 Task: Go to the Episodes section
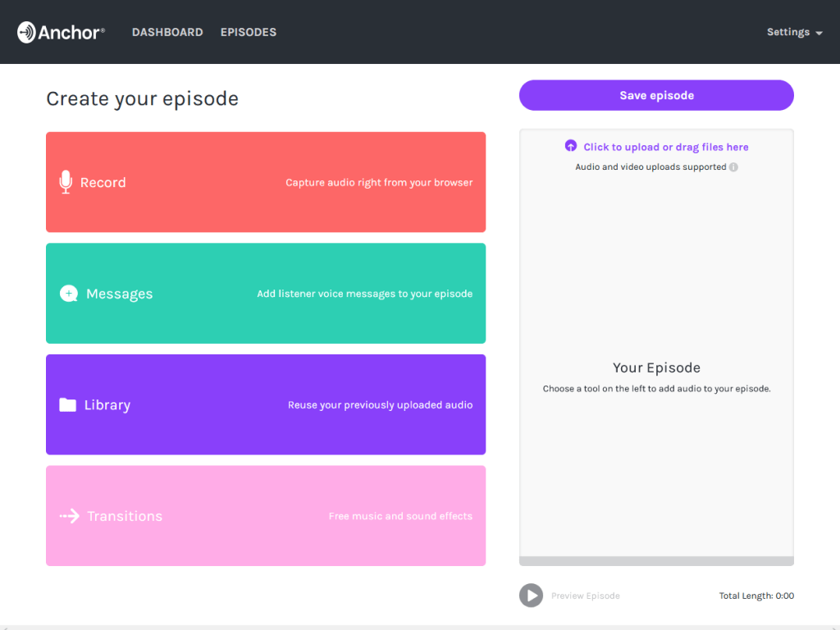pos(248,32)
